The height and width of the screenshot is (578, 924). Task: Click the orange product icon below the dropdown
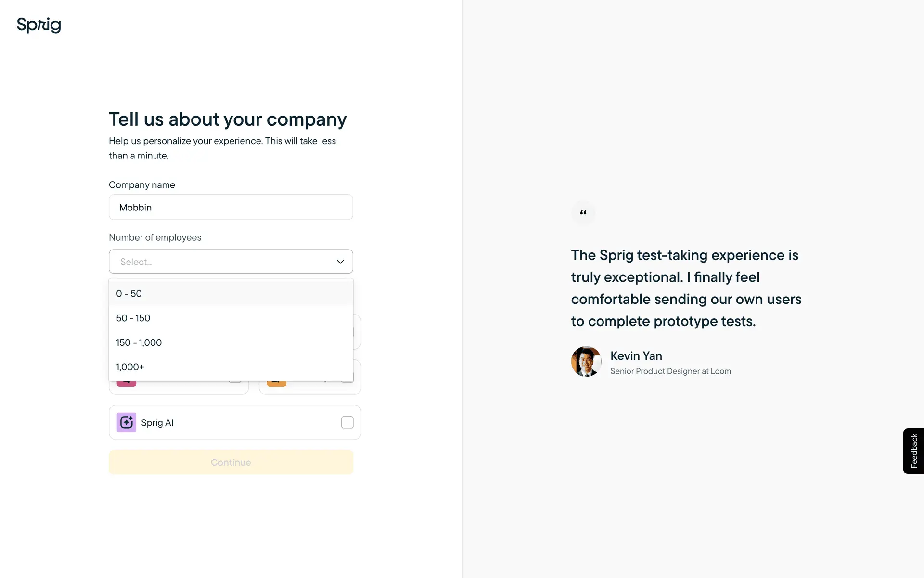(276, 384)
